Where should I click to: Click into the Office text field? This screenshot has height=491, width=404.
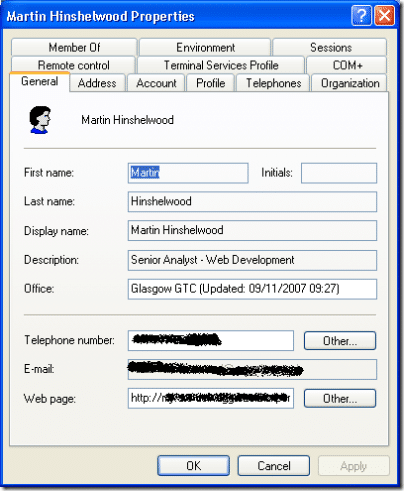(252, 289)
